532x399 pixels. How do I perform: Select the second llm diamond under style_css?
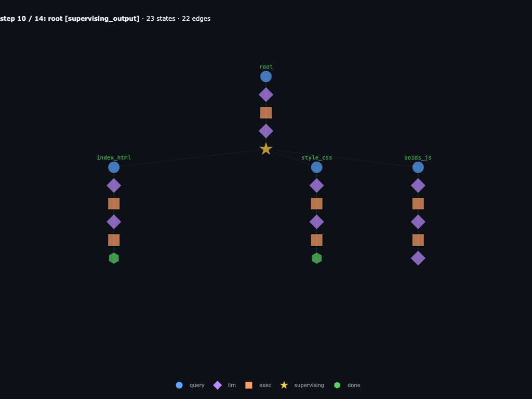coord(316,222)
